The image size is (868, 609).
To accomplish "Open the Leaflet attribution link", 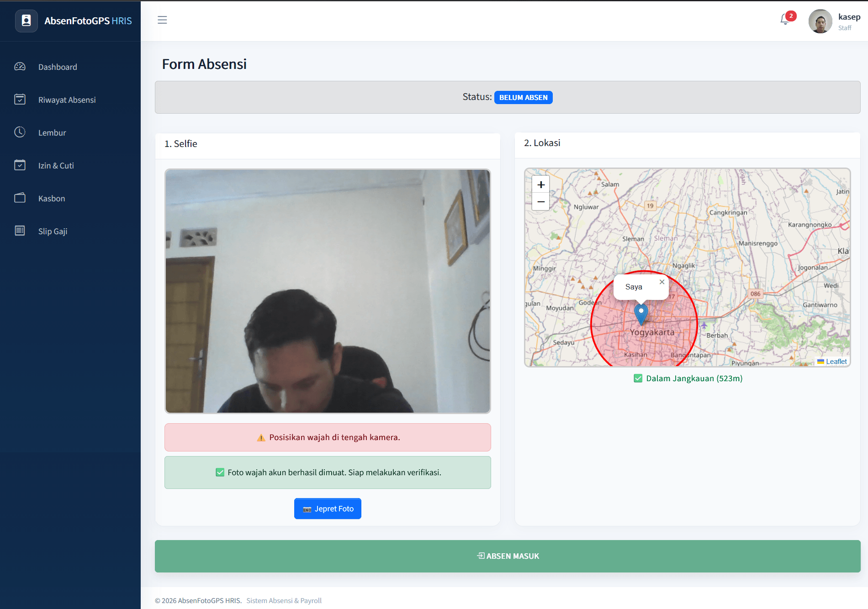I will 836,362.
